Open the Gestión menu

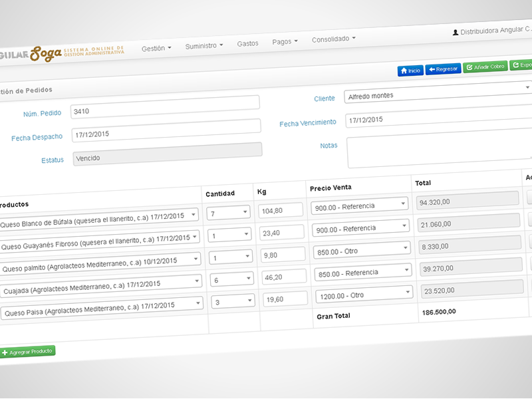point(156,49)
